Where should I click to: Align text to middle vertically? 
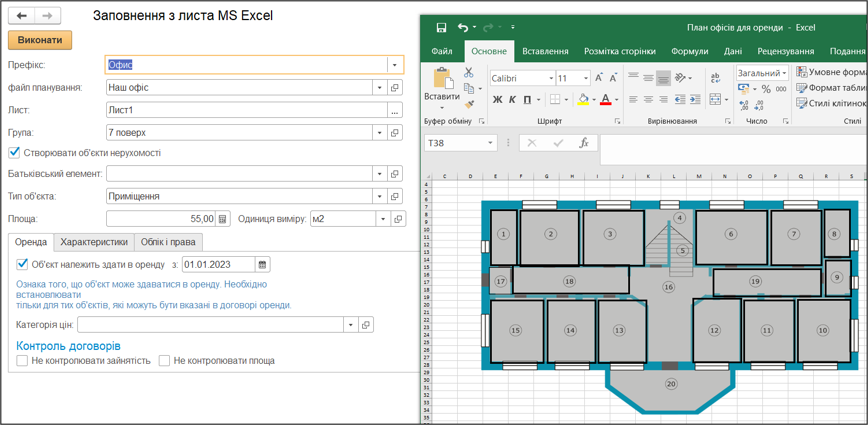648,78
